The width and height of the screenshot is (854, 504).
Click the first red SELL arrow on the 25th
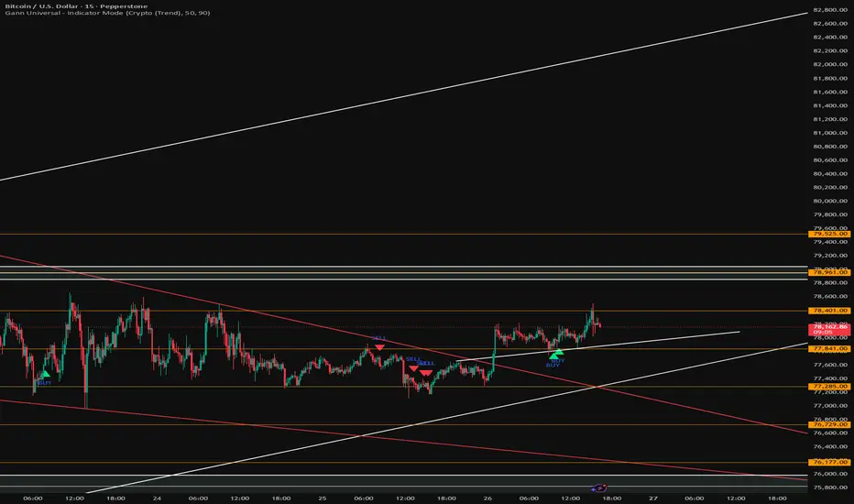click(x=379, y=347)
